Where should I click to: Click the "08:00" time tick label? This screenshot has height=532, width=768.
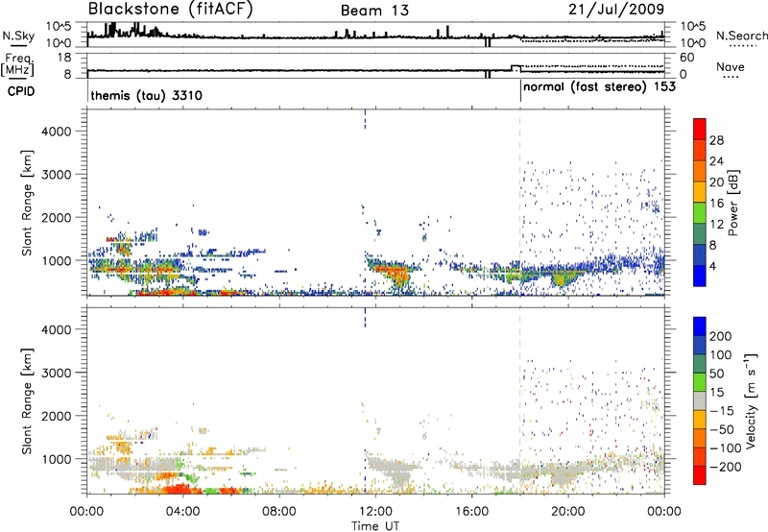click(279, 512)
